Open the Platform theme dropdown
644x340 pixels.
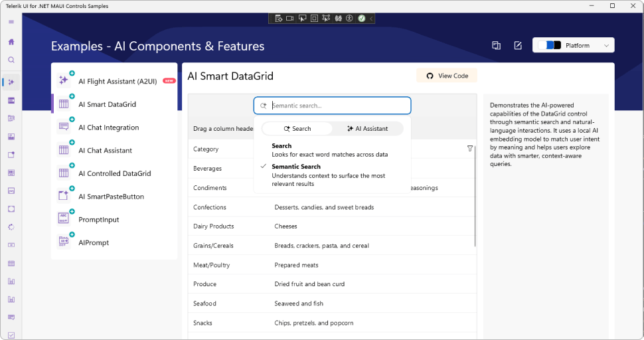[574, 45]
